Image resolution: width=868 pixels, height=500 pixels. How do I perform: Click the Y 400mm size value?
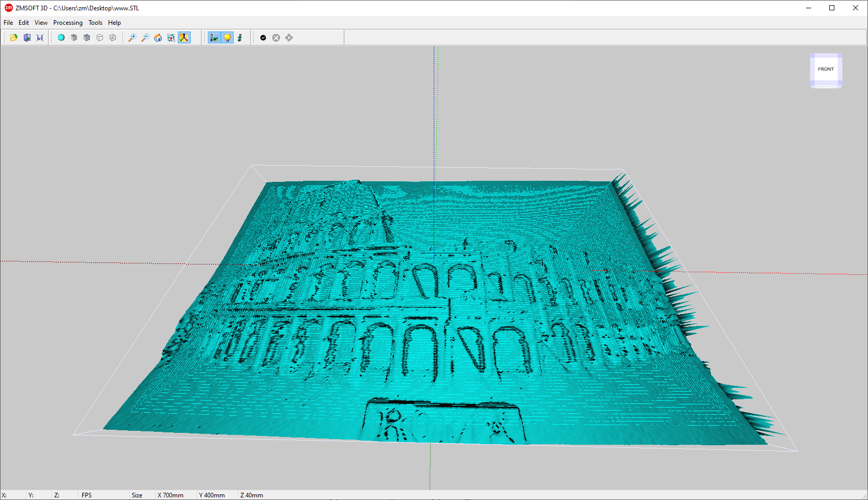click(x=212, y=495)
